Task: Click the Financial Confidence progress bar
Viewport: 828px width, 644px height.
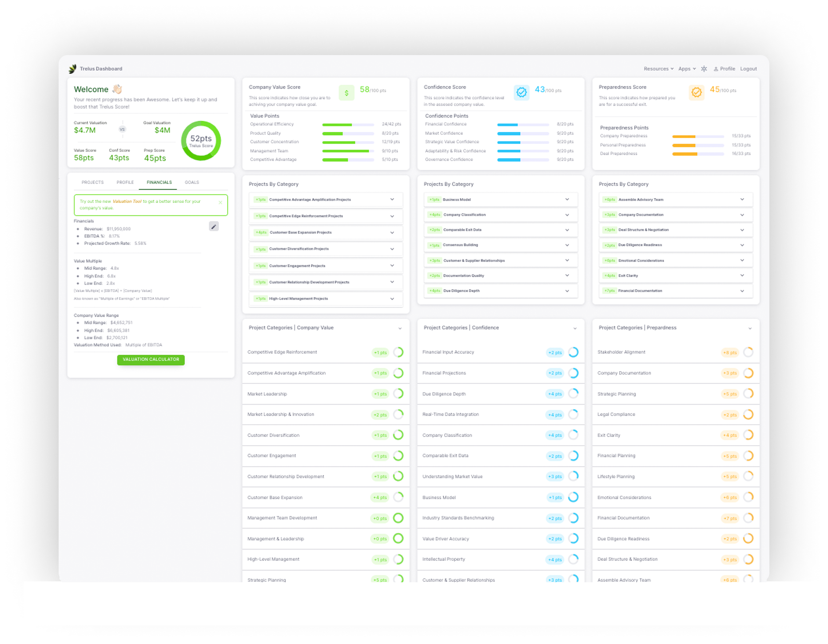Action: 523,125
